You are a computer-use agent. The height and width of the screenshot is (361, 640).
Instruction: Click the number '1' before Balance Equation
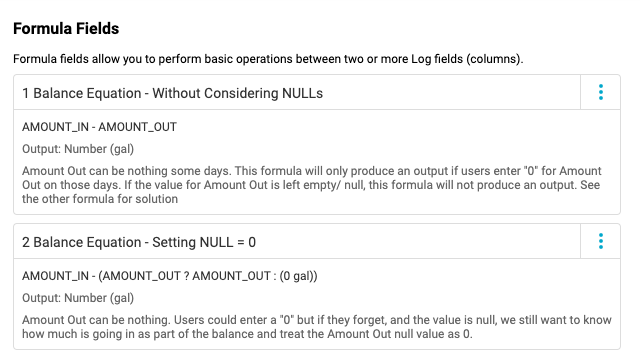point(25,93)
